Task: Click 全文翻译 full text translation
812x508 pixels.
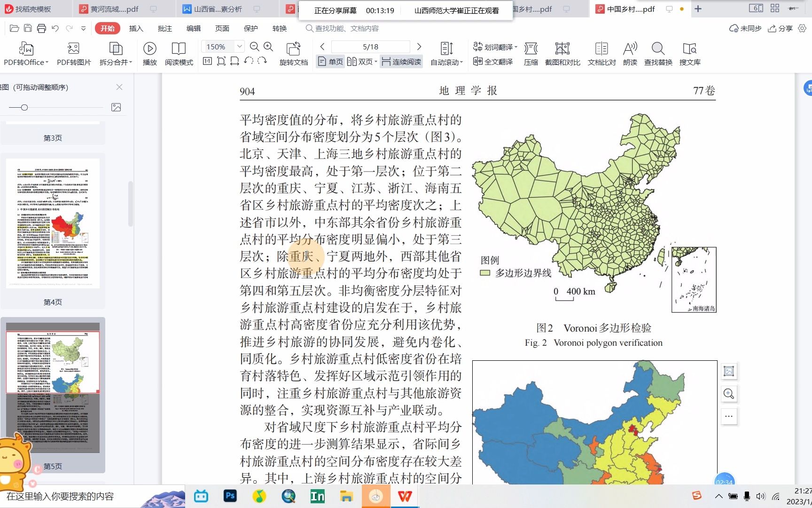Action: coord(493,62)
